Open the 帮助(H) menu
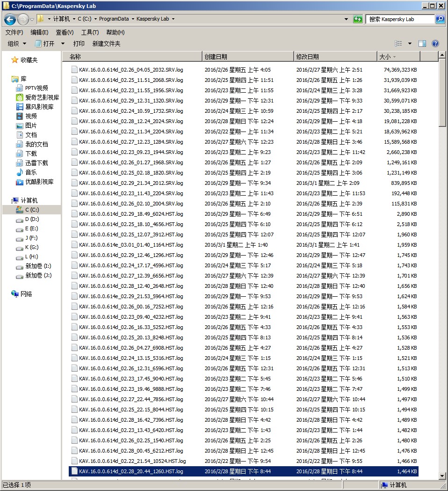This screenshot has height=491, width=448. click(x=116, y=32)
